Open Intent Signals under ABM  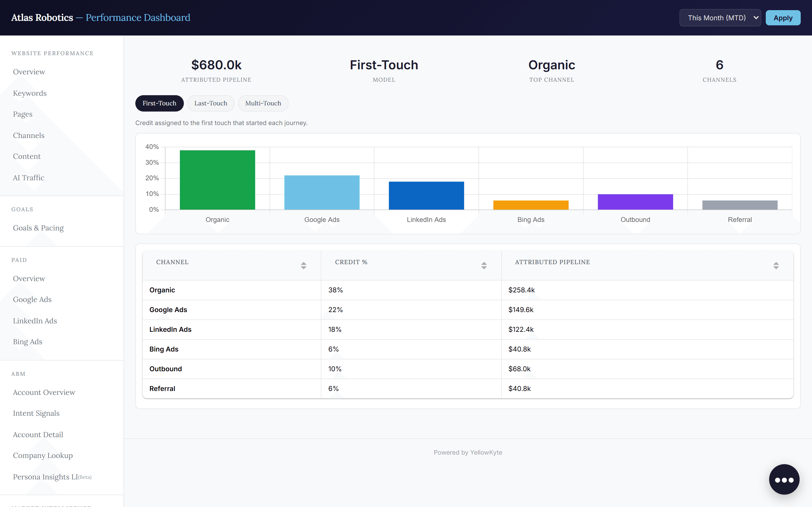tap(36, 413)
